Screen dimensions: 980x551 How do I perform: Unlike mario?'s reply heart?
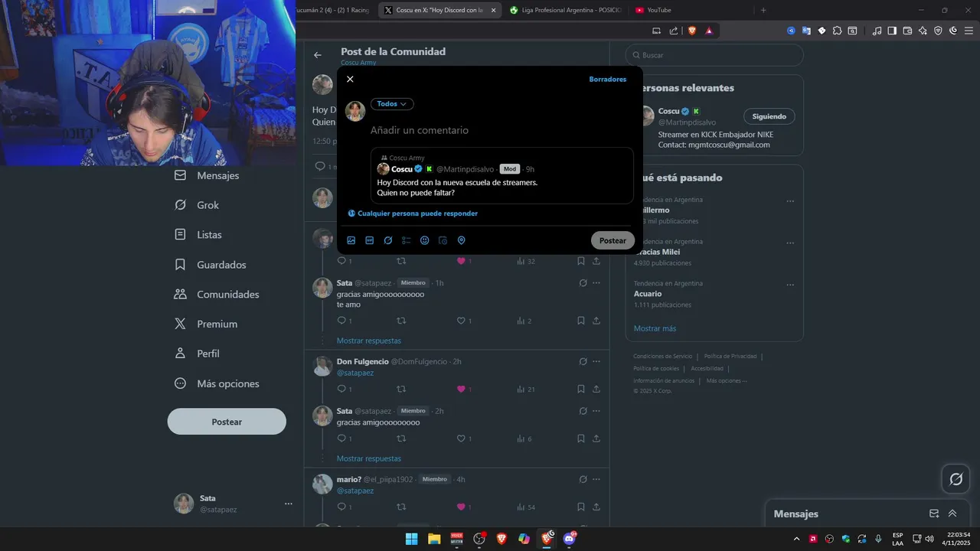(x=461, y=507)
